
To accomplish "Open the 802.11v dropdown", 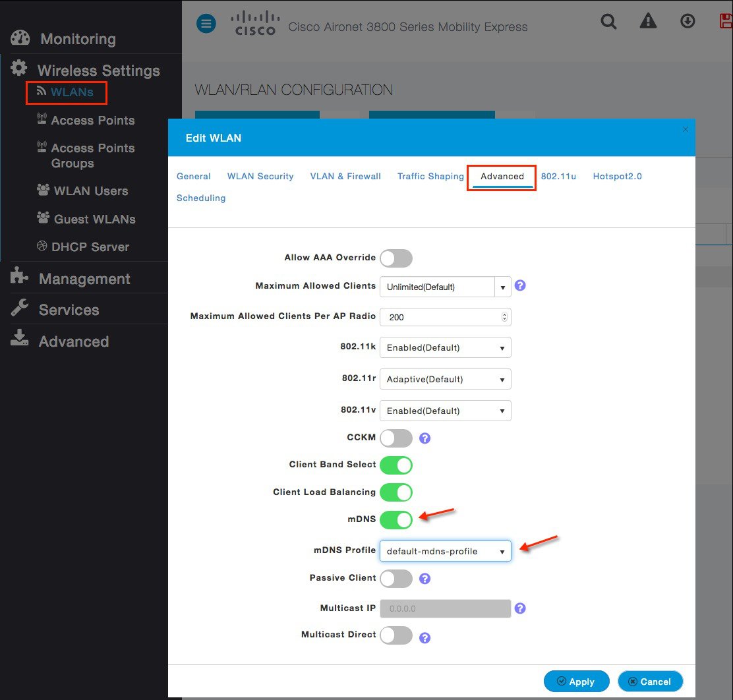I will click(x=445, y=411).
